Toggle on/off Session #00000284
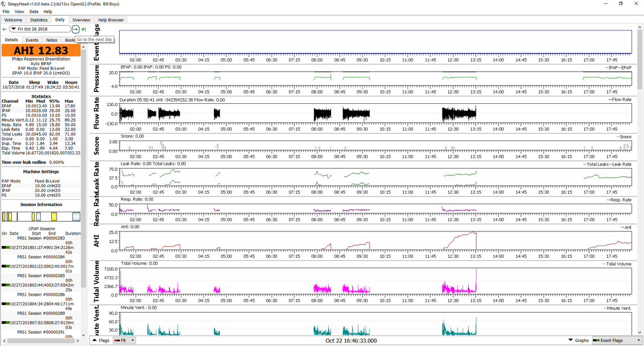Image resolution: width=644 pixels, height=346 pixels. click(x=5, y=266)
